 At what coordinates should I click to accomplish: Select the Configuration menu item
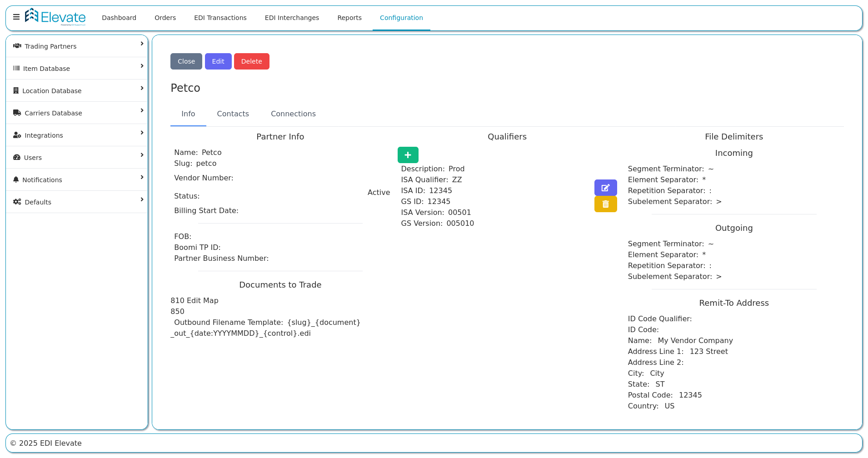[x=401, y=18]
